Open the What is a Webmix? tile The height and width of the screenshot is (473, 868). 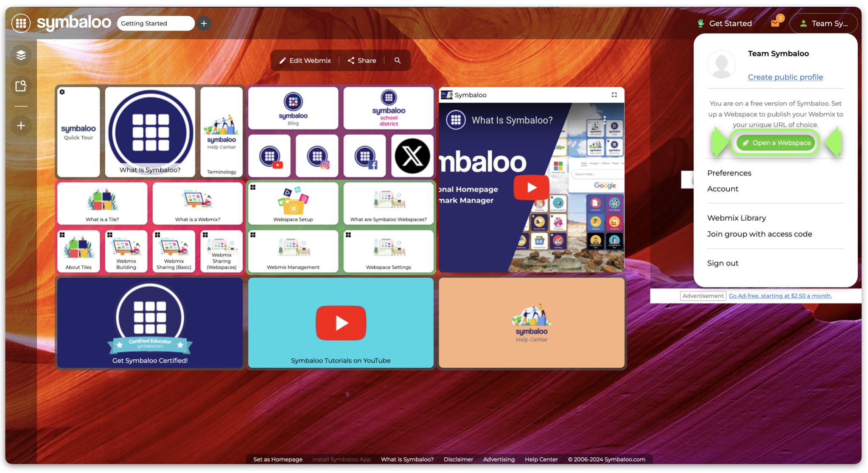(198, 203)
